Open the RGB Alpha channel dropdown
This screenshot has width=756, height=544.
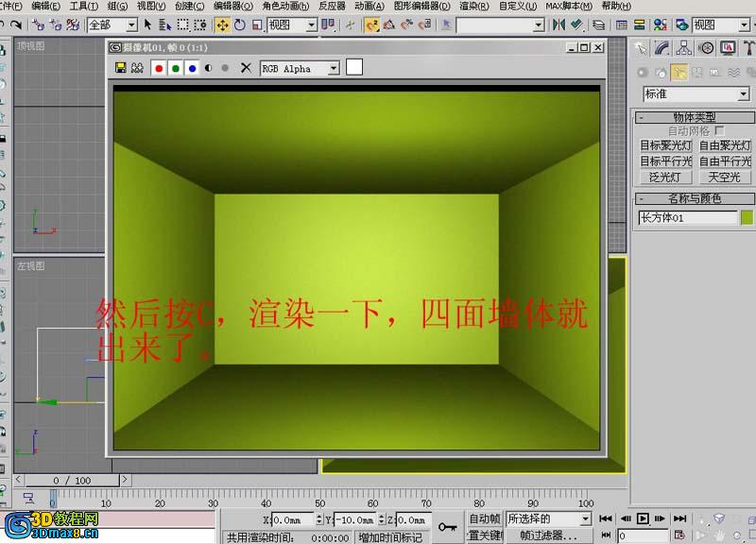(333, 68)
